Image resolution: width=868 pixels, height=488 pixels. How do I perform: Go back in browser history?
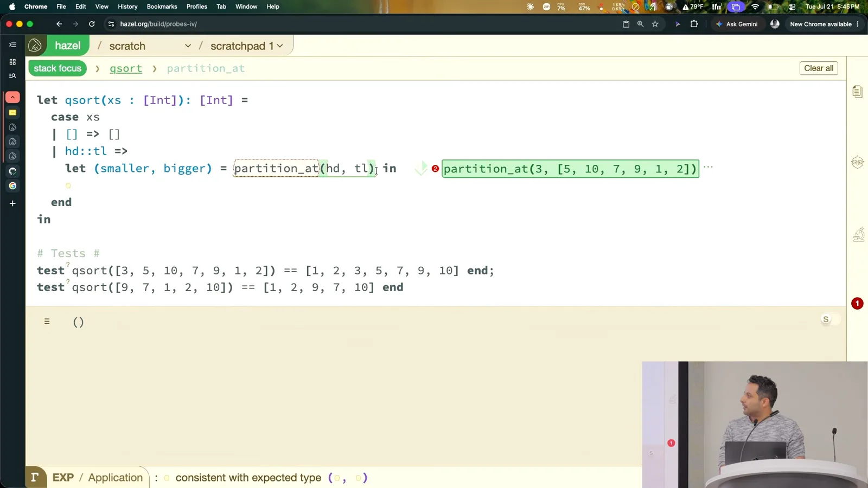(x=59, y=24)
